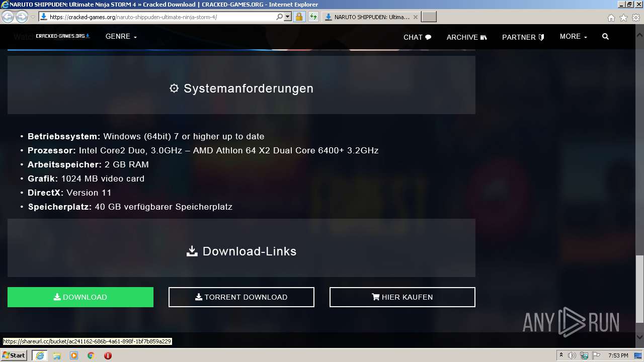644x362 pixels.
Task: Show hidden system tray icons
Action: [561, 355]
